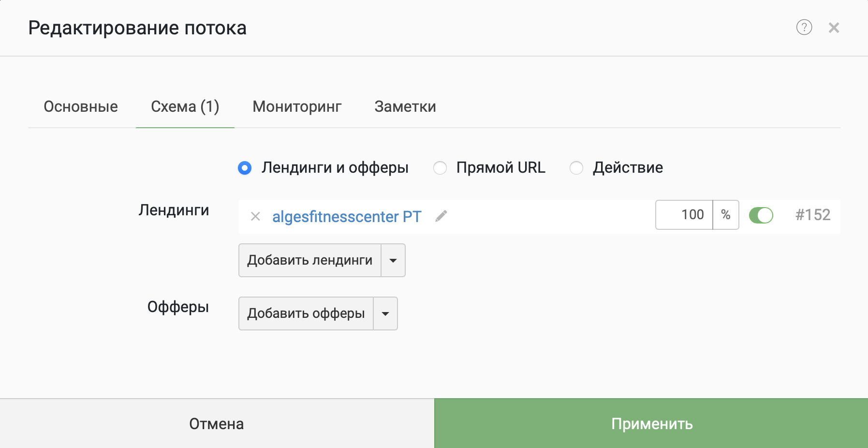
Task: Disable the green landing toggle switch
Action: pos(761,215)
